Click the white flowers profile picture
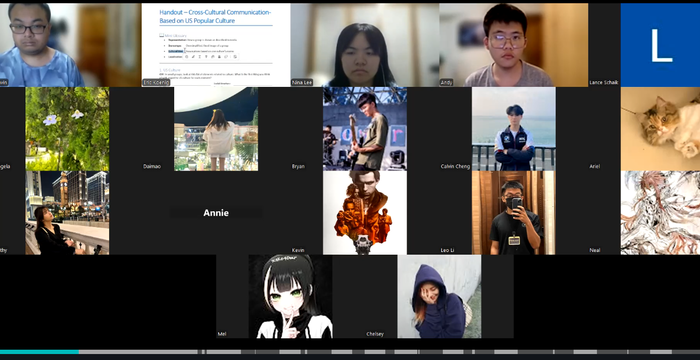This screenshot has width=700, height=360. click(x=67, y=129)
